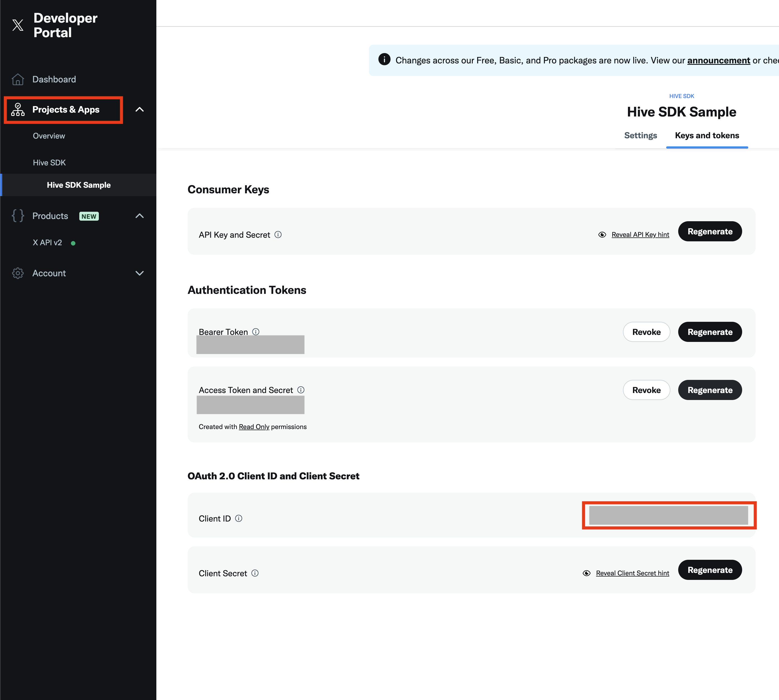Click the Account gear icon
This screenshot has width=779, height=700.
pyautogui.click(x=18, y=273)
